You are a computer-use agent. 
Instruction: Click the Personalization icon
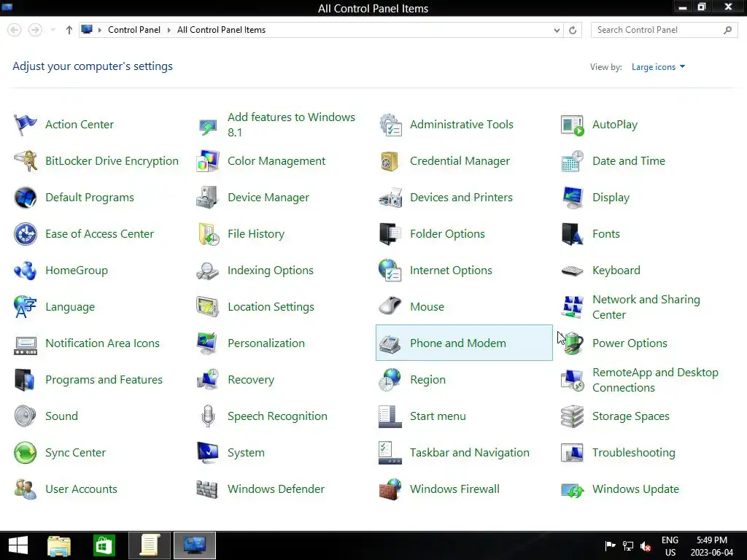click(x=208, y=343)
